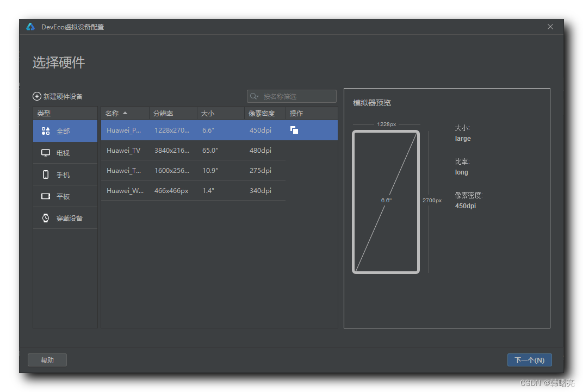Click the phone outline in 模拟器预览
The width and height of the screenshot is (583, 392).
point(386,202)
